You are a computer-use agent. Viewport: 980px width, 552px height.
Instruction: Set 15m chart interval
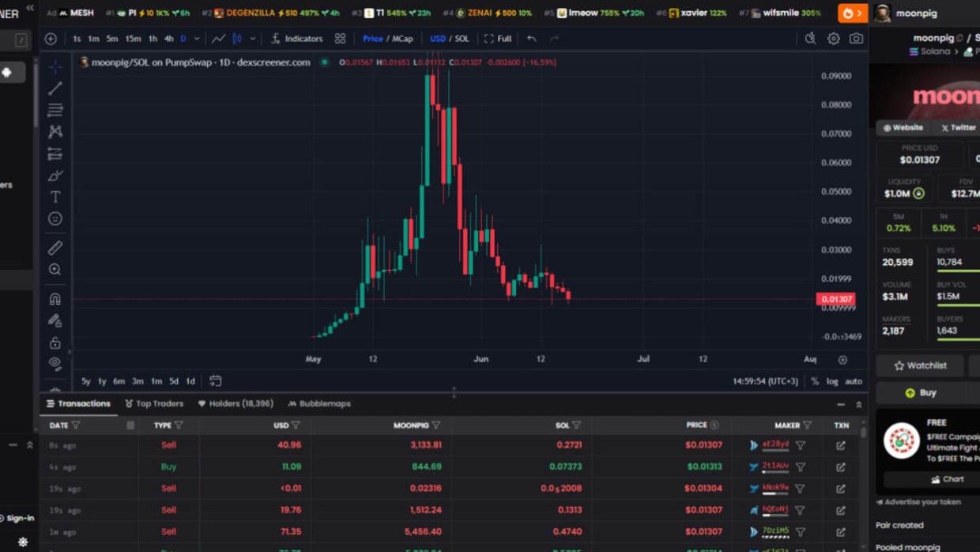click(x=133, y=39)
